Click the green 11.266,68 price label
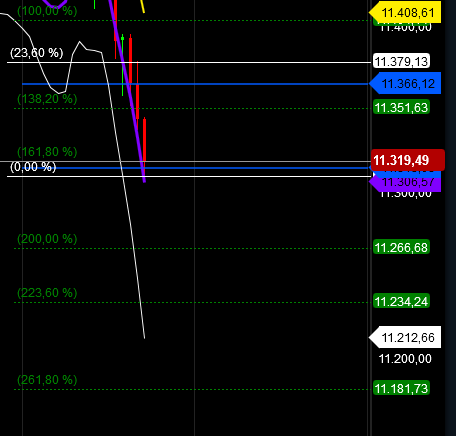Screen dimensions: 456x436 click(x=401, y=247)
